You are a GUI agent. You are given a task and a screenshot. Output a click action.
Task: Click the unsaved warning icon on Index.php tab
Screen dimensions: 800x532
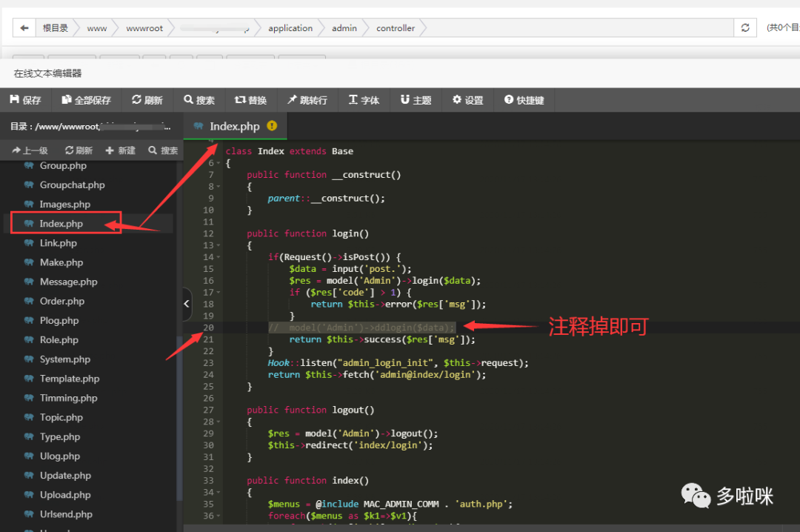tap(272, 126)
